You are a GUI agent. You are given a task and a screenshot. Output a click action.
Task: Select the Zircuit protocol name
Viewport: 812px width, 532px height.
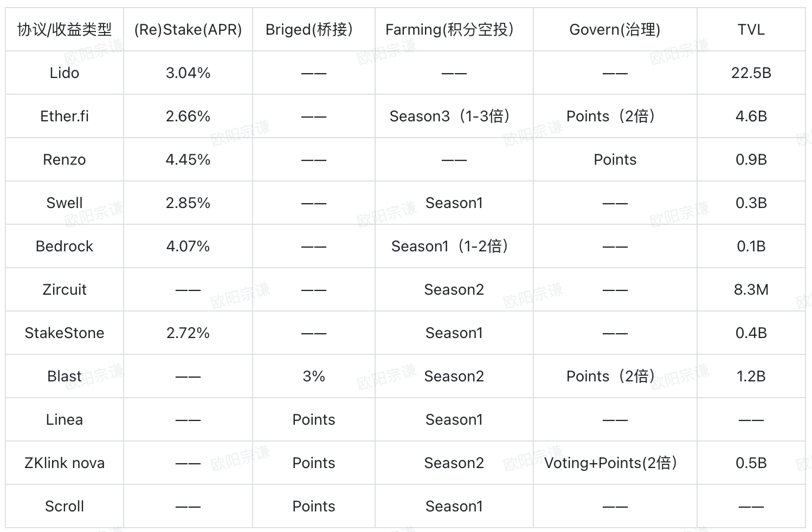click(x=64, y=290)
